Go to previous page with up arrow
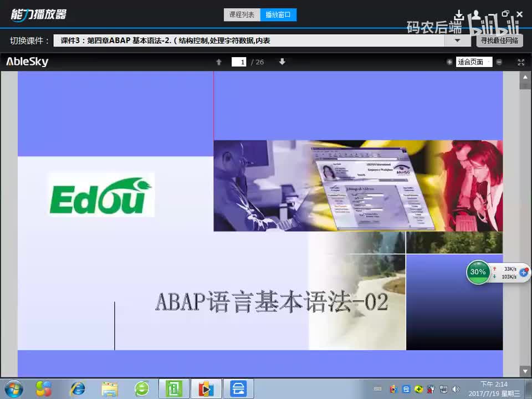The width and height of the screenshot is (532, 399). (219, 62)
